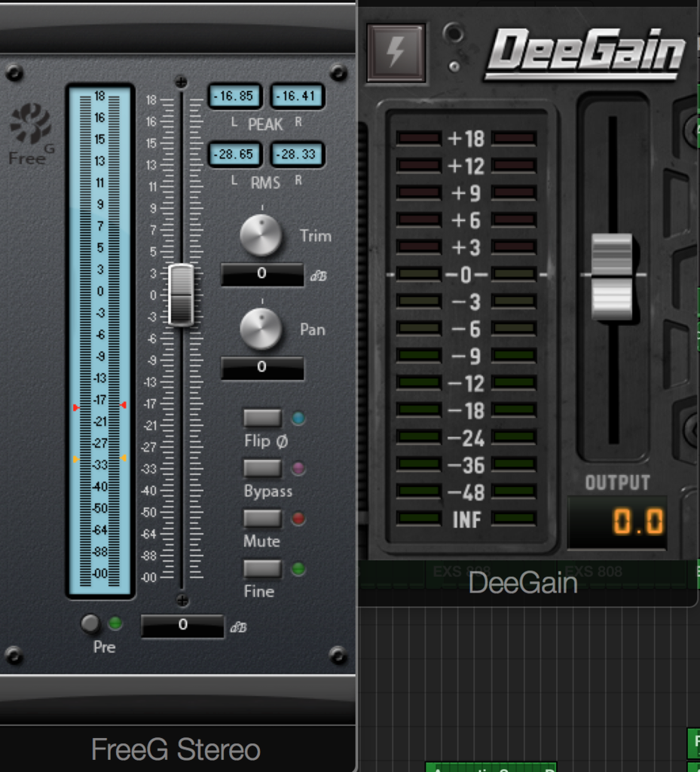700x772 pixels.
Task: Click the blue Flip indicator LED
Action: coord(298,418)
